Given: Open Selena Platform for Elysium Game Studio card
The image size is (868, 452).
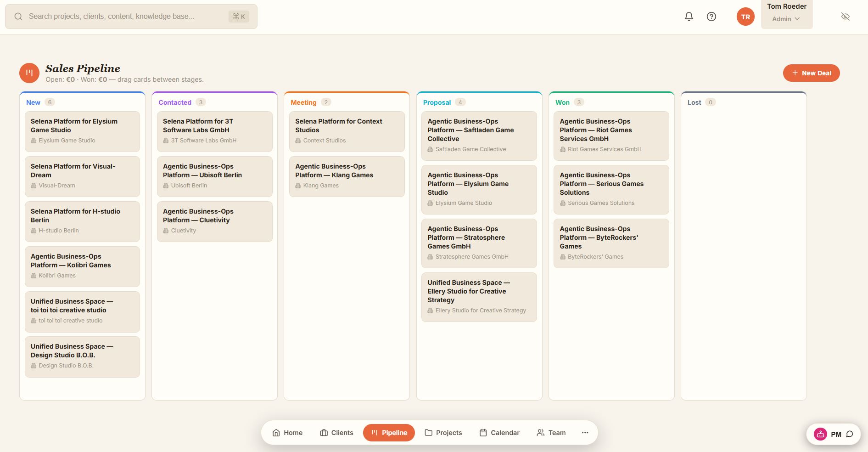Looking at the screenshot, I should (x=82, y=131).
